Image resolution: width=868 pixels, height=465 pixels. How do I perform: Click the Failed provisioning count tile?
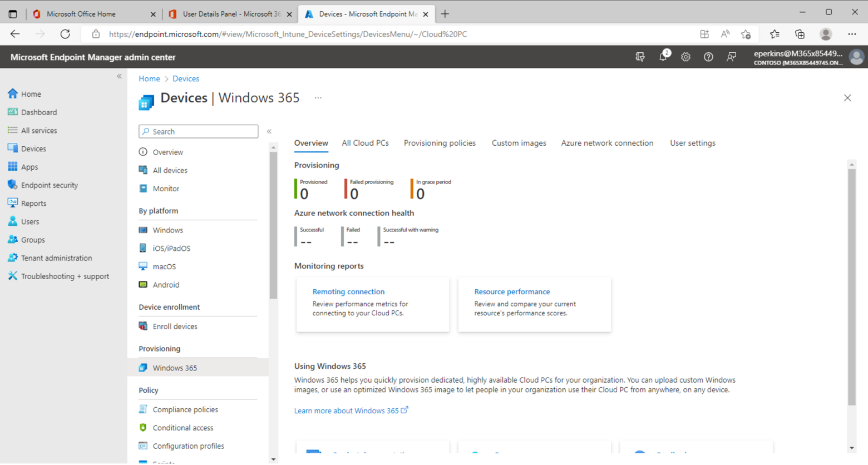[369, 189]
